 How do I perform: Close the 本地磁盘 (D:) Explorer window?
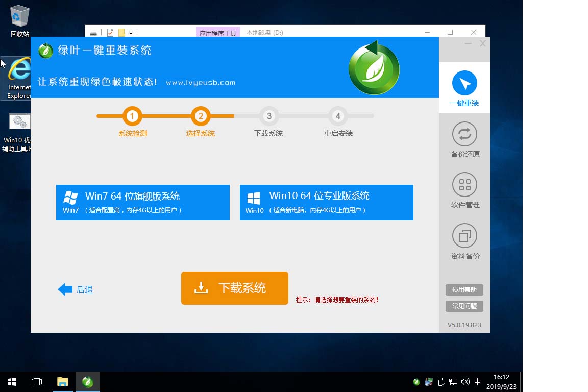(474, 32)
